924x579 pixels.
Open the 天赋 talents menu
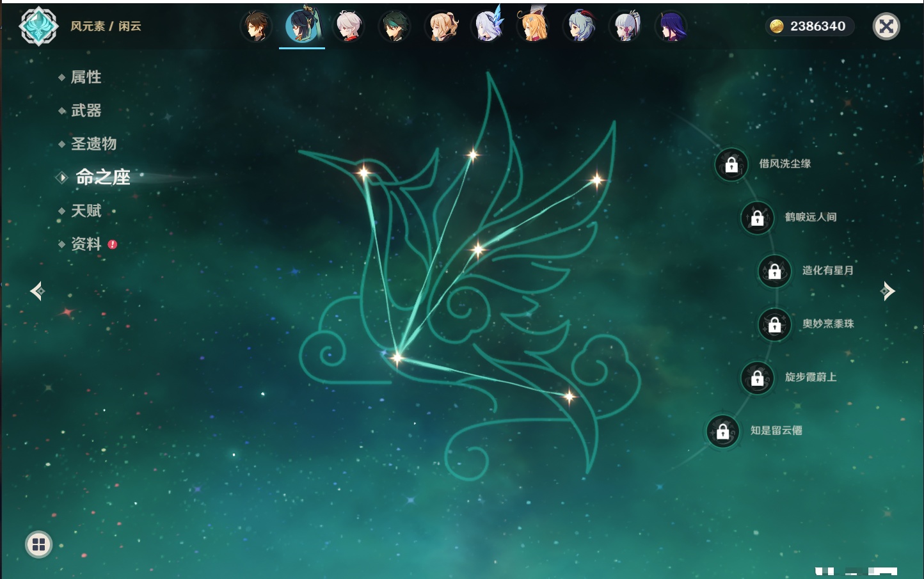[x=86, y=210]
